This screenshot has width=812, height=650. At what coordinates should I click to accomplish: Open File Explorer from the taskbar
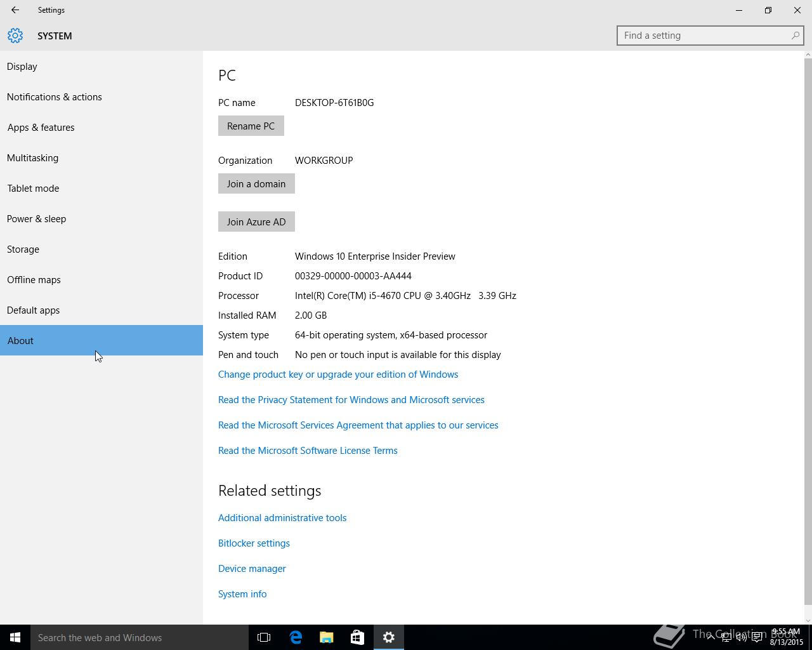[x=327, y=637]
